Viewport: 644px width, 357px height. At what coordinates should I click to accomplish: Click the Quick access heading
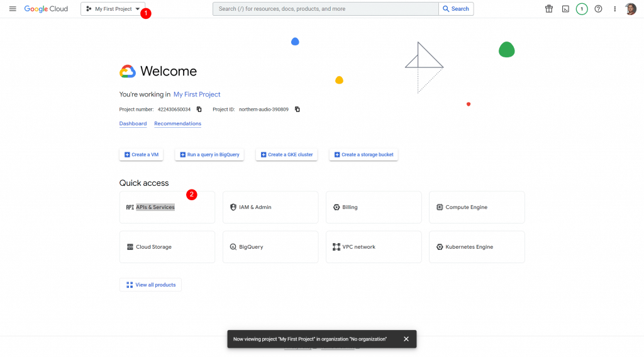coord(144,183)
